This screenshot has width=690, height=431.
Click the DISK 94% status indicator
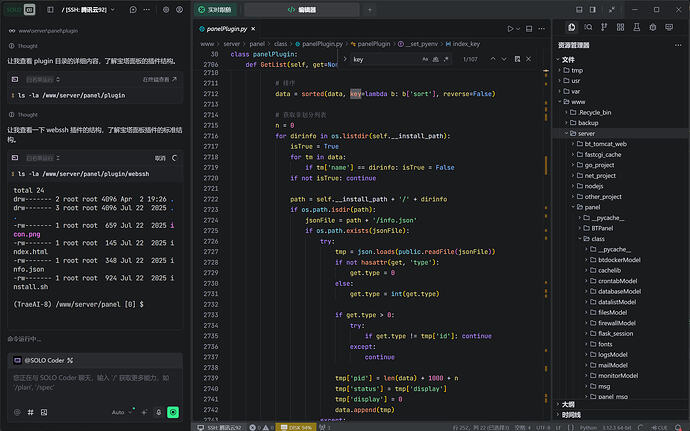point(296,427)
